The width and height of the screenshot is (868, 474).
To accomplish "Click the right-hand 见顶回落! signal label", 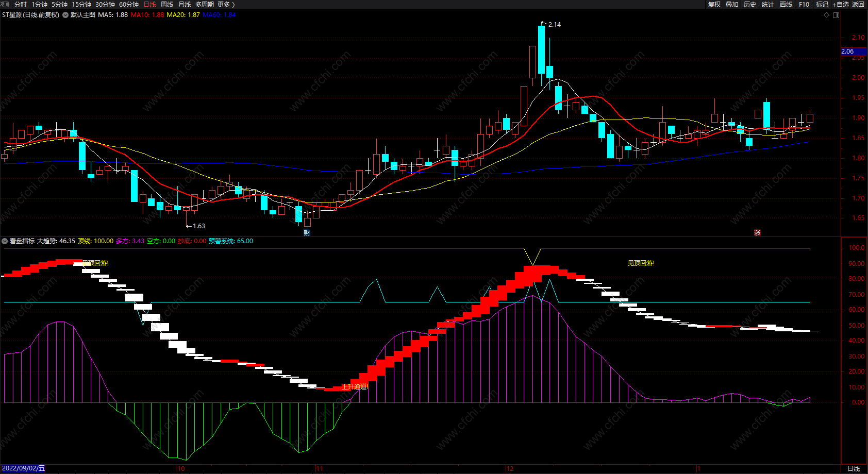I will [x=641, y=263].
